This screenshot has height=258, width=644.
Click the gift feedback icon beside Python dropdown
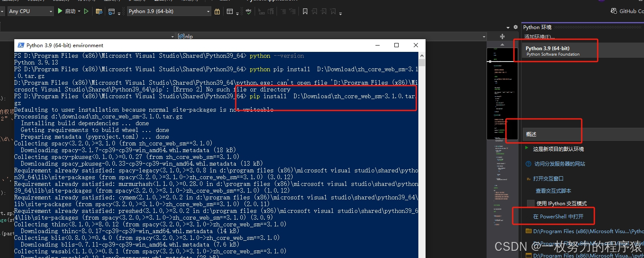[218, 11]
